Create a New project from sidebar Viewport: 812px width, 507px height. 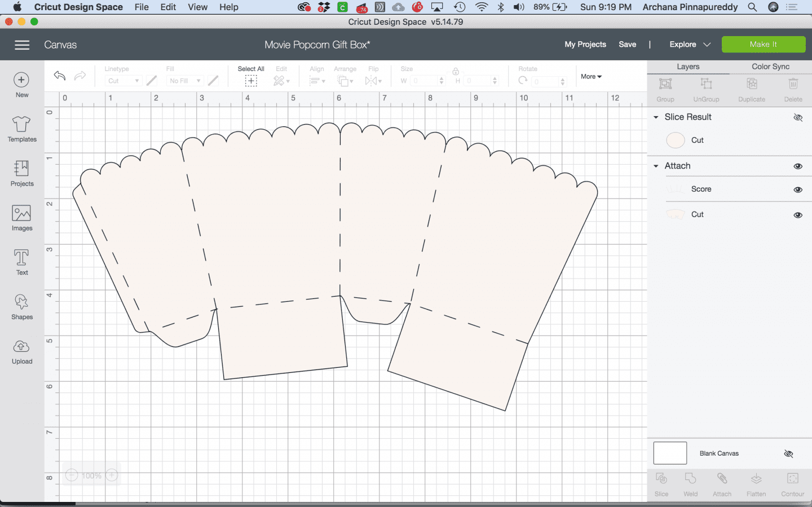click(21, 85)
